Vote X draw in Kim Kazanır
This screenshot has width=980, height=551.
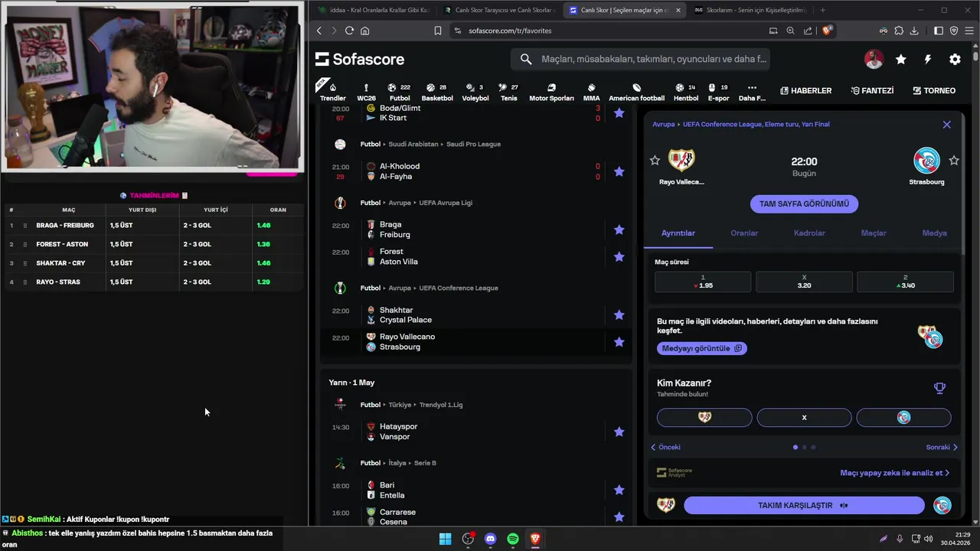point(804,417)
